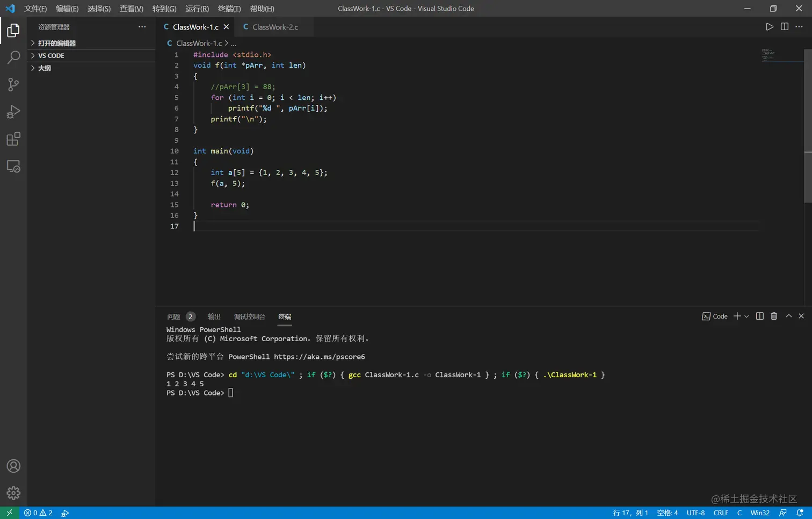Open the 编辑(E) menu
Screen dimensions: 812x519
click(x=67, y=9)
